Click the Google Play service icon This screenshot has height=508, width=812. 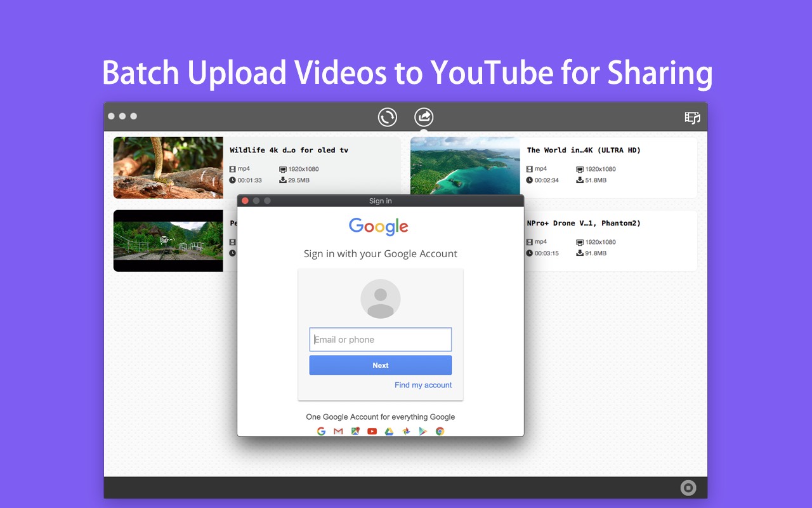coord(422,431)
